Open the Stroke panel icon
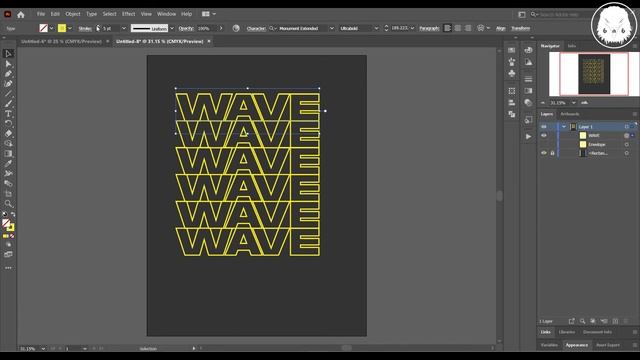This screenshot has width=640, height=360. [x=528, y=79]
